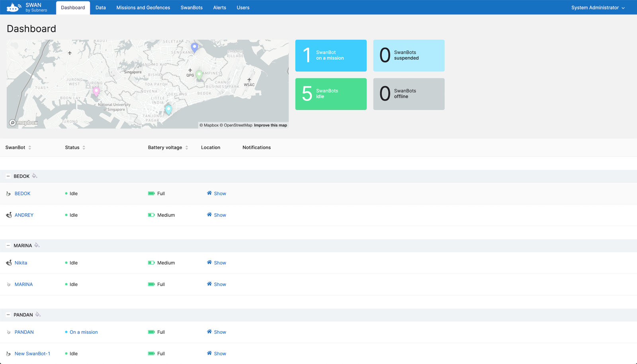Click the blue map marker near Sengkang

point(194,47)
